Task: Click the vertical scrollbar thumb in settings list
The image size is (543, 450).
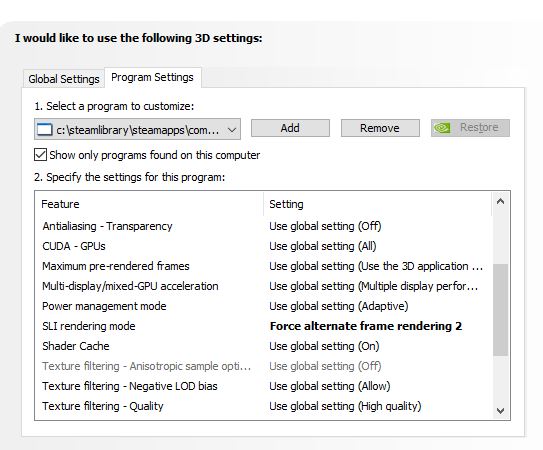Action: pos(500,310)
